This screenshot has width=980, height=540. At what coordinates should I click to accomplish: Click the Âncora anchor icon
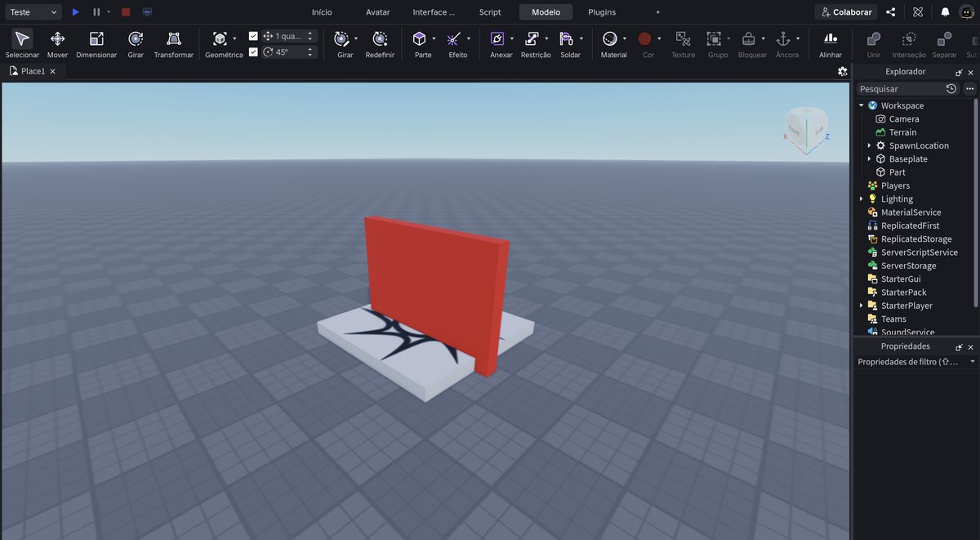[782, 39]
